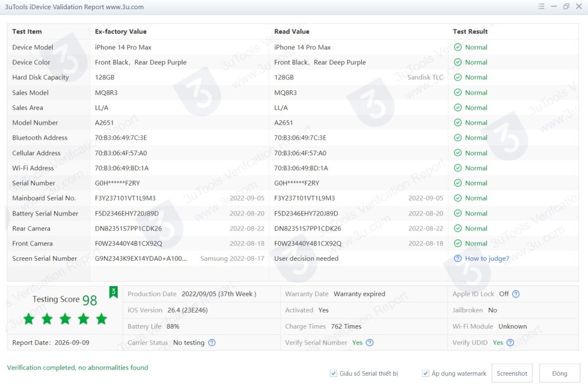Screen dimensions: 588x389
Task: Click the Read Value column header
Action: (x=292, y=32)
